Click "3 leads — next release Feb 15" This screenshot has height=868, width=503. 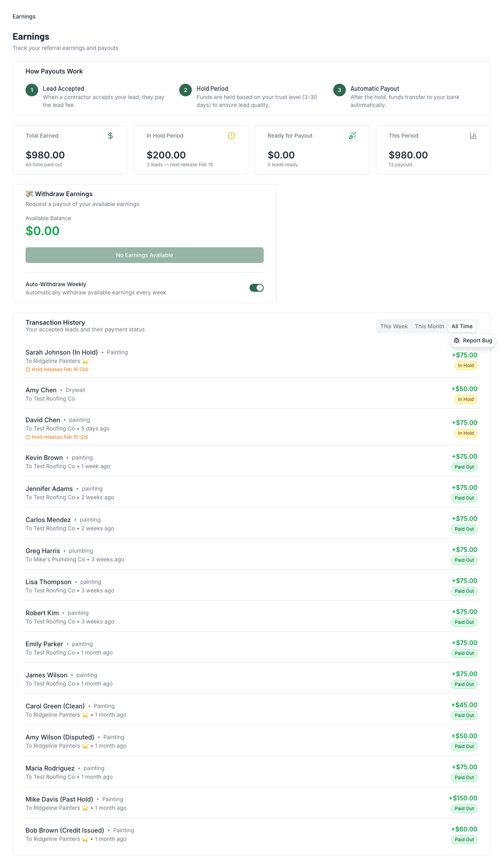180,165
